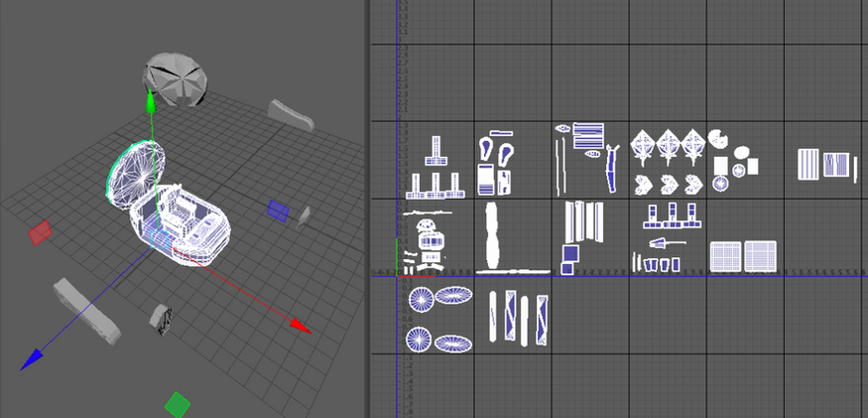Click the wireframe tub body of the selected model

[x=181, y=224]
